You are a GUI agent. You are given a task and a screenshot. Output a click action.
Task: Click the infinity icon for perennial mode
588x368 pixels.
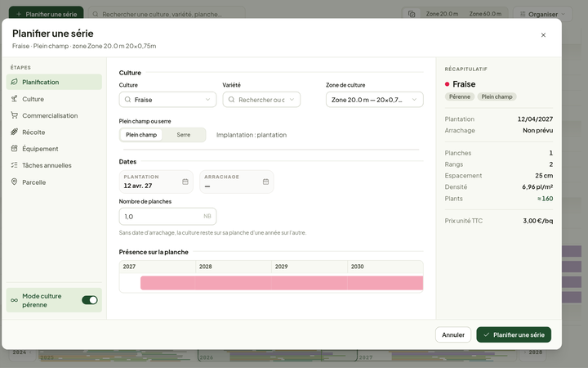14,300
